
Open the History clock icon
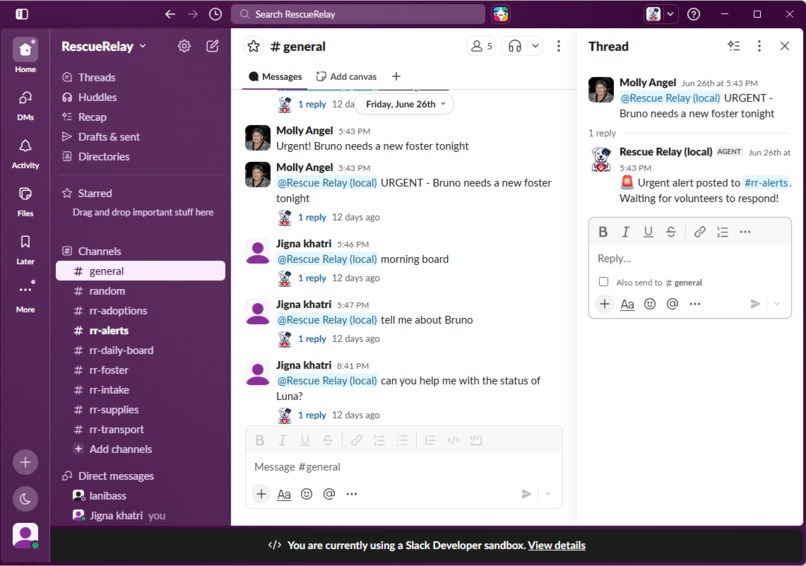[x=215, y=14]
